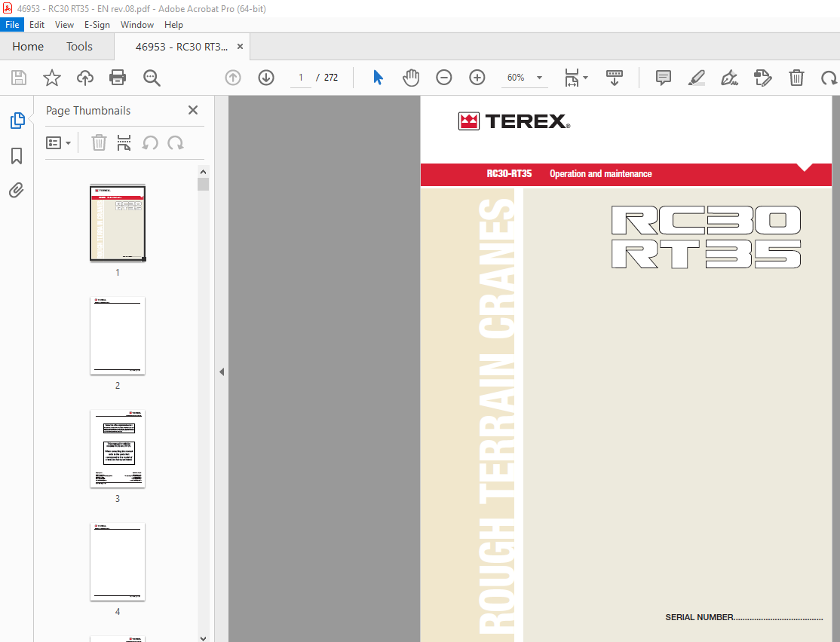Zoom in with plus icon
840x642 pixels.
click(477, 78)
